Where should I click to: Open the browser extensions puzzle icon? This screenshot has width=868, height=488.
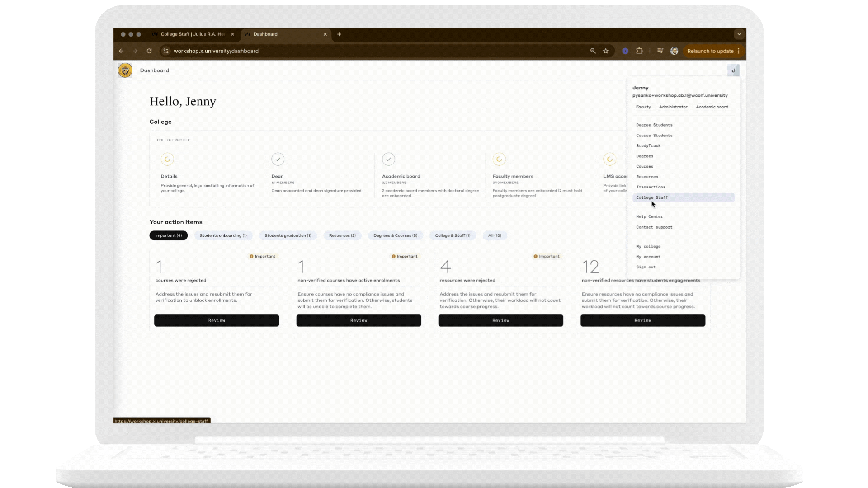639,51
